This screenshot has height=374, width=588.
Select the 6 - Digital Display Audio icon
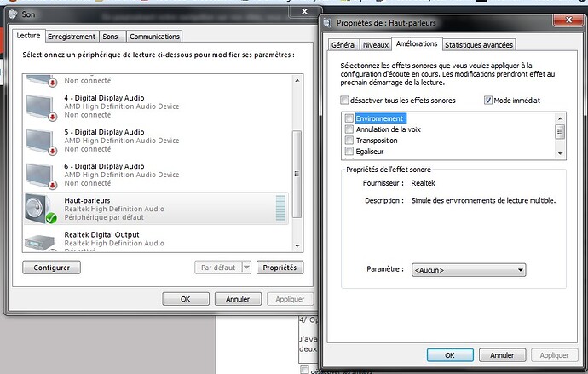43,173
